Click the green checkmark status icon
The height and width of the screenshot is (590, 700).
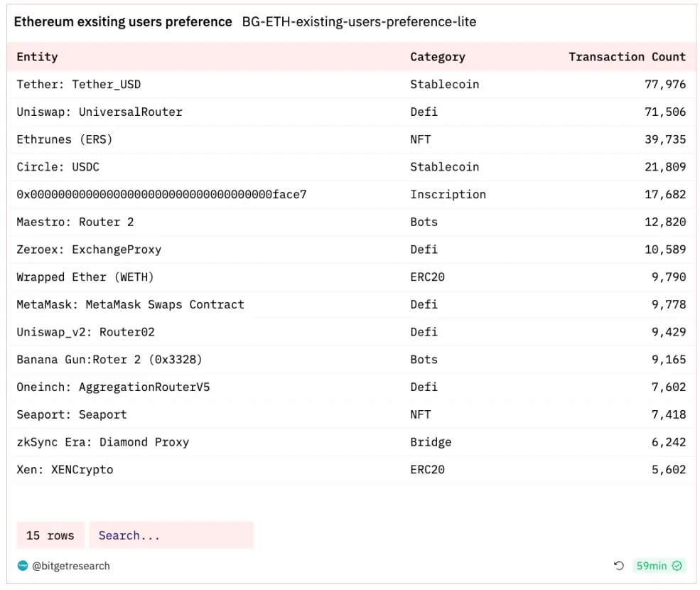pos(677,566)
